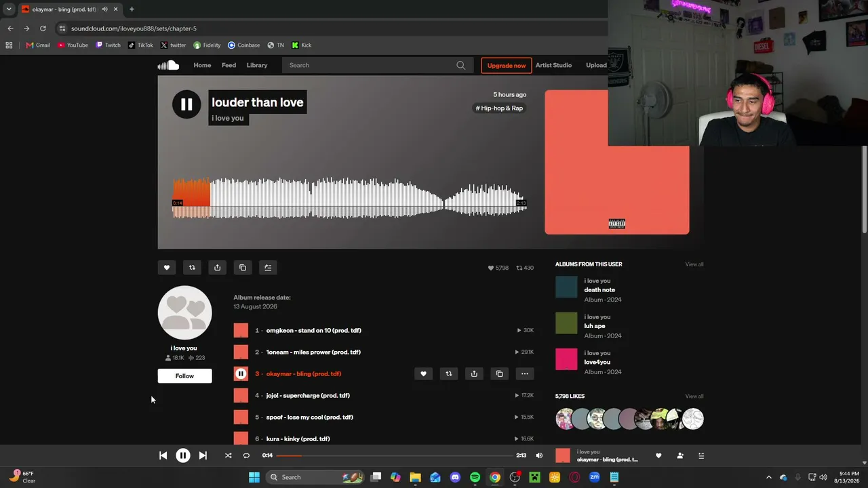Image resolution: width=868 pixels, height=488 pixels.
Task: Open the Next Up queue in player bar
Action: (701, 455)
